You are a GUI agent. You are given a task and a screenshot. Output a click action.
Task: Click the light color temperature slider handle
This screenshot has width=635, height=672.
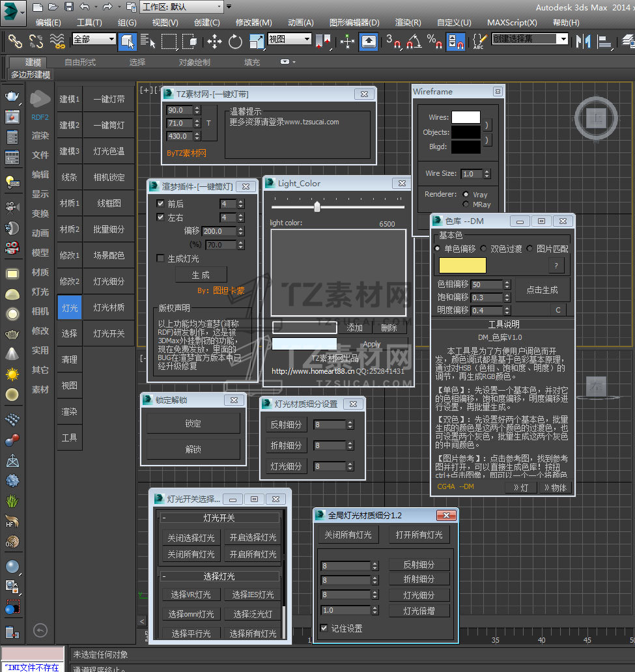click(x=317, y=206)
